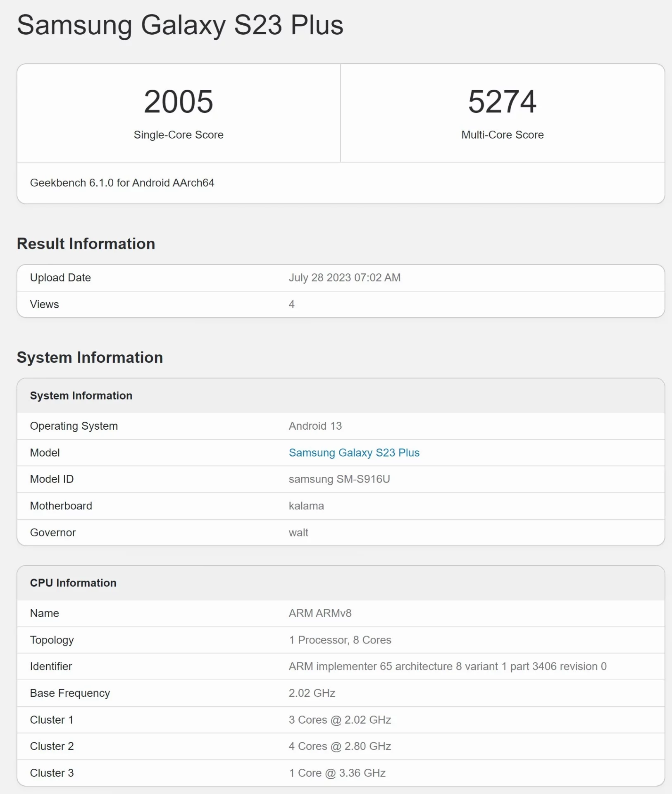Click the Base Frequency row label
This screenshot has height=794, width=672.
pos(70,693)
